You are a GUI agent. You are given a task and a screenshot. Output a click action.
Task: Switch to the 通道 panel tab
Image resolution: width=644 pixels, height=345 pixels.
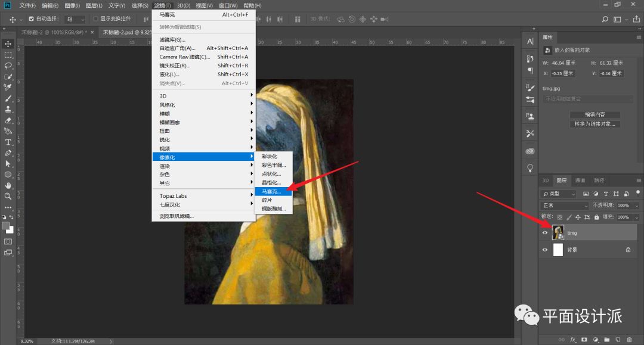click(x=580, y=181)
